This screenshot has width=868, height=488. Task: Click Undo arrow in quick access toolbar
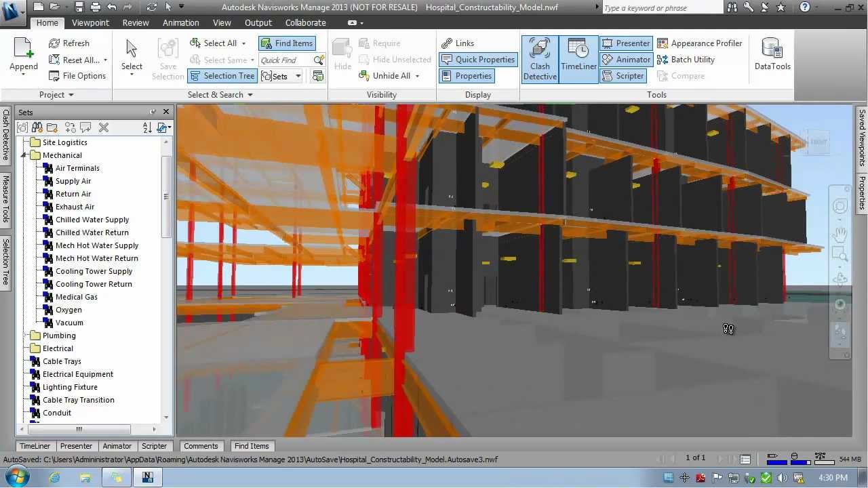tap(112, 7)
